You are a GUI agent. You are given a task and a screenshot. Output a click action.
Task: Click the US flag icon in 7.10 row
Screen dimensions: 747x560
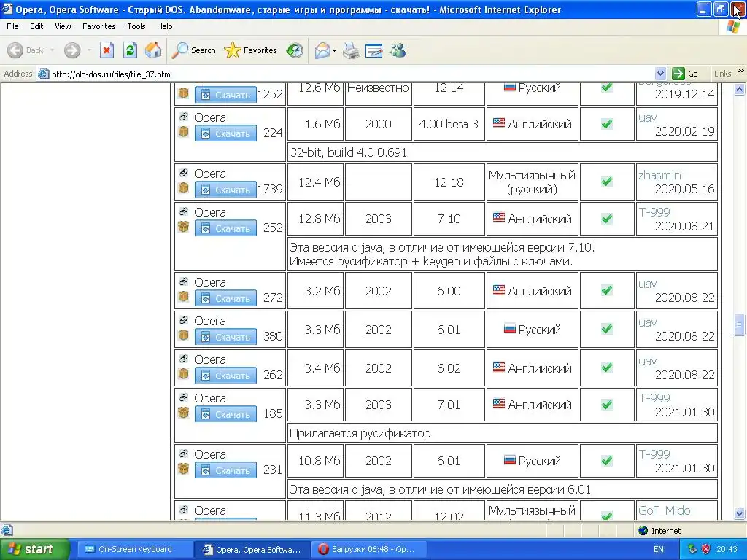tap(499, 217)
